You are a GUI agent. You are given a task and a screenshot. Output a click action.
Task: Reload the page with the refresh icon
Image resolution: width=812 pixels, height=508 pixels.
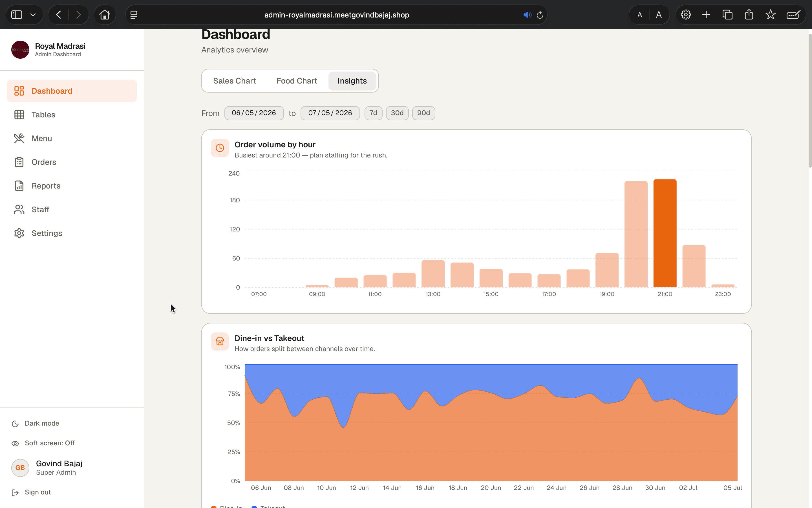(540, 15)
